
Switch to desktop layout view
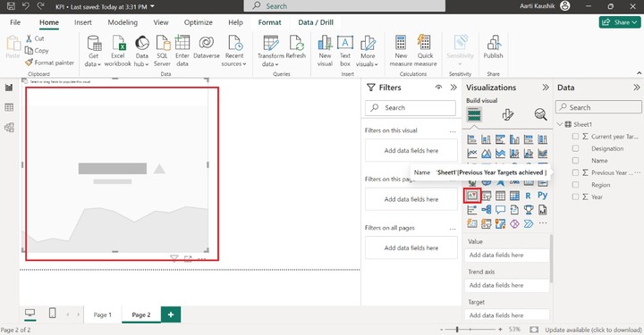pos(30,314)
